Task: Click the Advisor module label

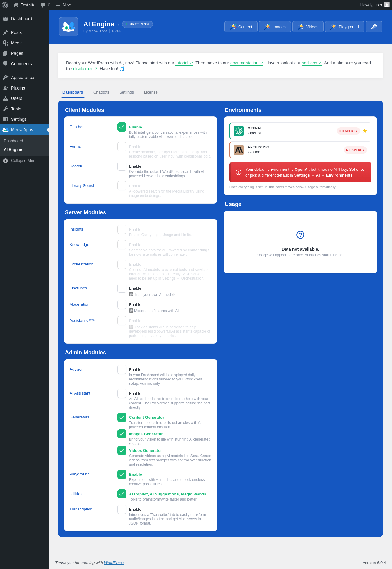Action: coord(76,369)
